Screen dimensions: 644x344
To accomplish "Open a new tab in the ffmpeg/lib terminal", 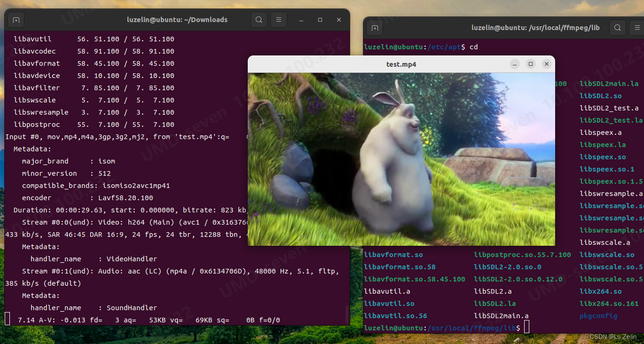I will point(374,28).
